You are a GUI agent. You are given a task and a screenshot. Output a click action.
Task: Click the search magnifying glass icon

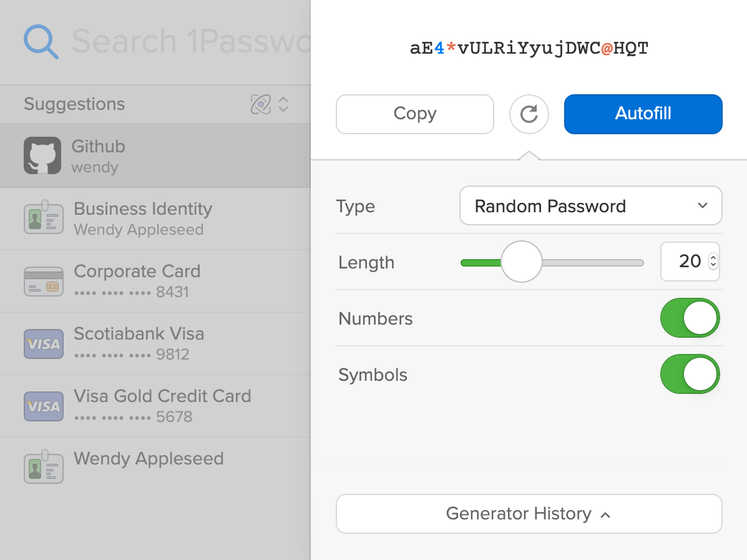point(39,40)
